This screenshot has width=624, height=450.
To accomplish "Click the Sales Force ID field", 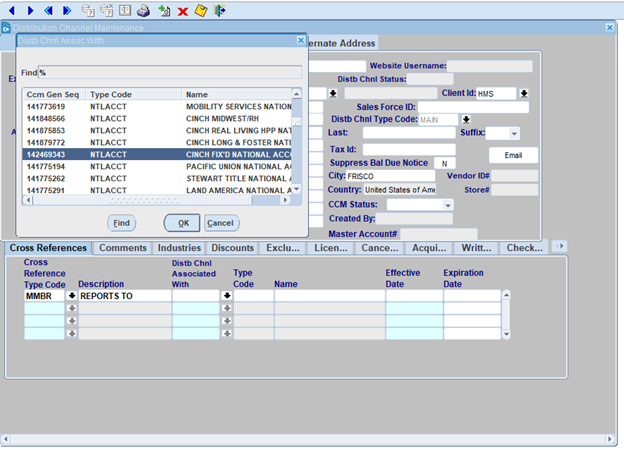I will point(473,107).
